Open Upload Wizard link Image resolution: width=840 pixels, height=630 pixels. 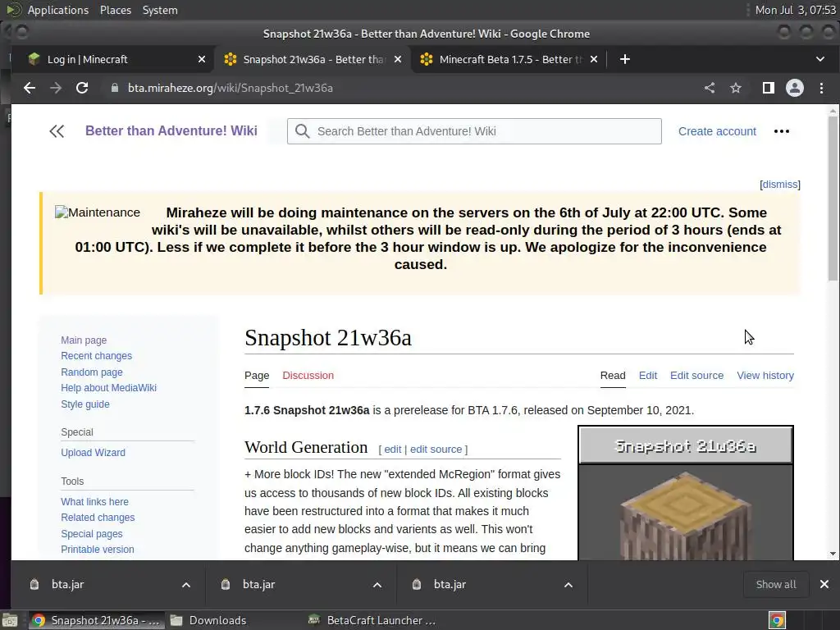[94, 453]
